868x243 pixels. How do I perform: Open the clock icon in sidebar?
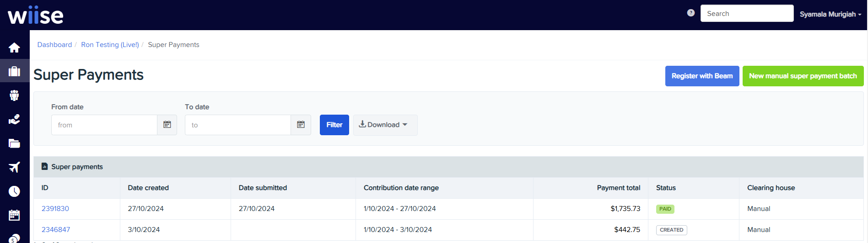(14, 191)
